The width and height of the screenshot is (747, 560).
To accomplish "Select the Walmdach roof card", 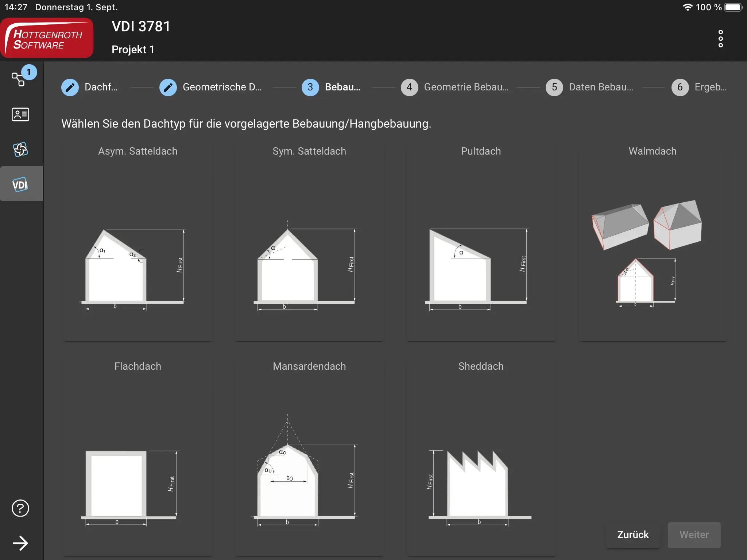I will coord(652,242).
